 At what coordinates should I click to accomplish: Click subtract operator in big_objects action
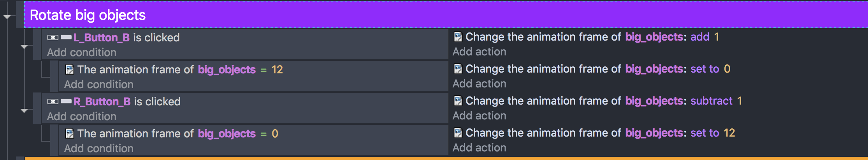712,101
